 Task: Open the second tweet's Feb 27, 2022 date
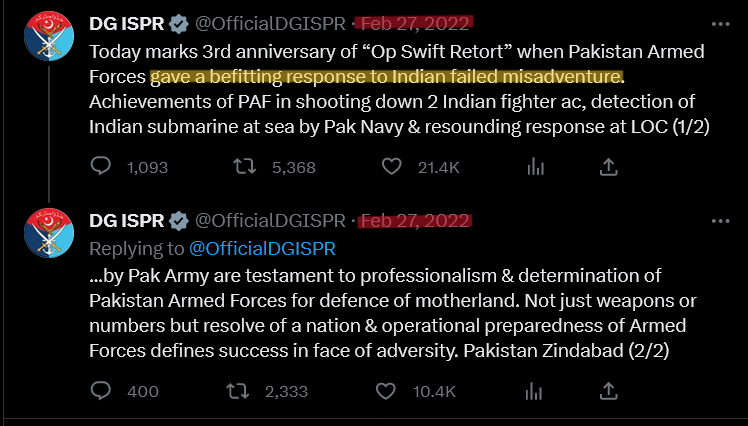click(415, 219)
